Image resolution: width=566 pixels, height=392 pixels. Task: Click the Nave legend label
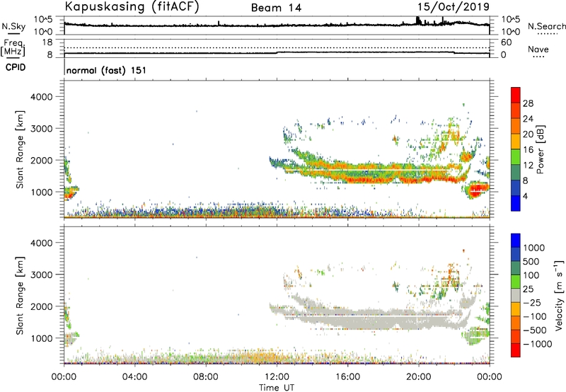pyautogui.click(x=538, y=50)
